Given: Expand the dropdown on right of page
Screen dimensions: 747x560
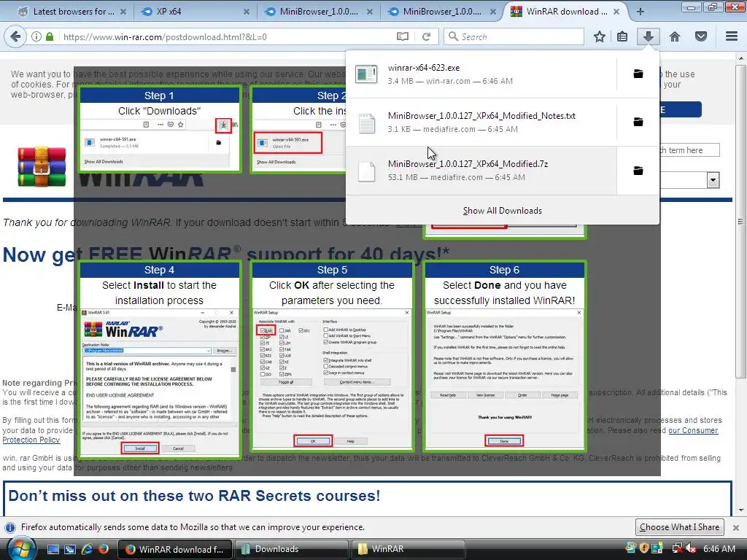Looking at the screenshot, I should click(713, 180).
